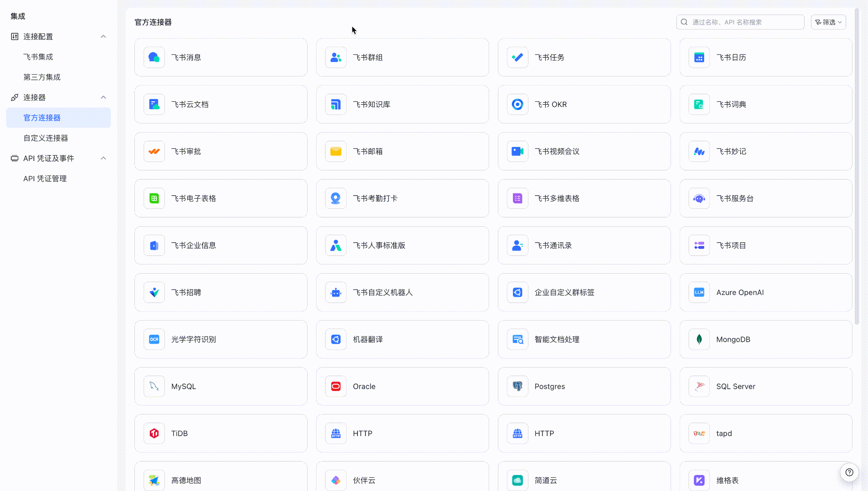Image resolution: width=868 pixels, height=491 pixels.
Task: Open the 飞书审批 icon
Action: (154, 151)
